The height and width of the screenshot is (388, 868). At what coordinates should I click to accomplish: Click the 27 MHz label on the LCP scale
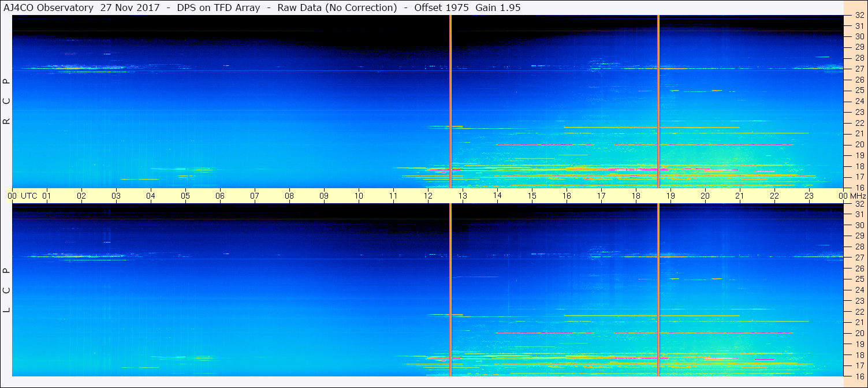coord(859,258)
